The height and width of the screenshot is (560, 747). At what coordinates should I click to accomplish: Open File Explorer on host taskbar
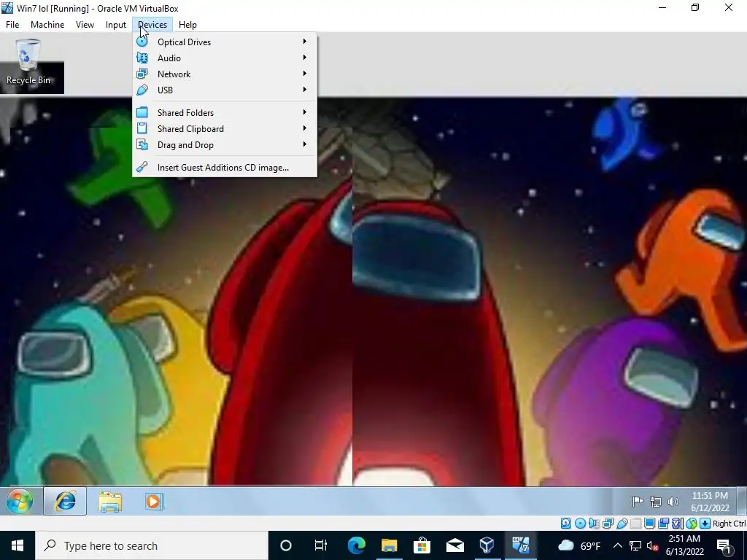click(x=390, y=545)
